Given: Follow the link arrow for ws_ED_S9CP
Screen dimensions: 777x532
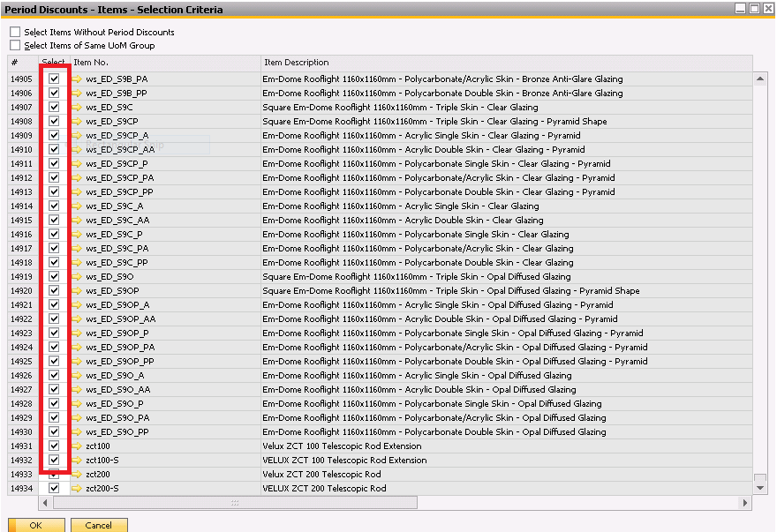Looking at the screenshot, I should coord(77,122).
